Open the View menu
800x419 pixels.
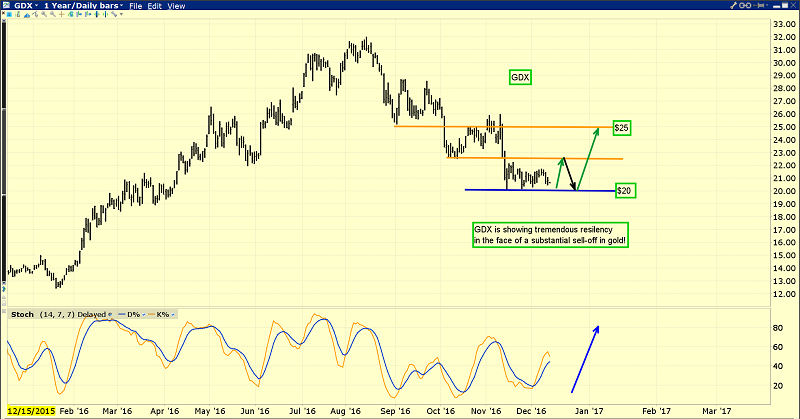coord(177,6)
